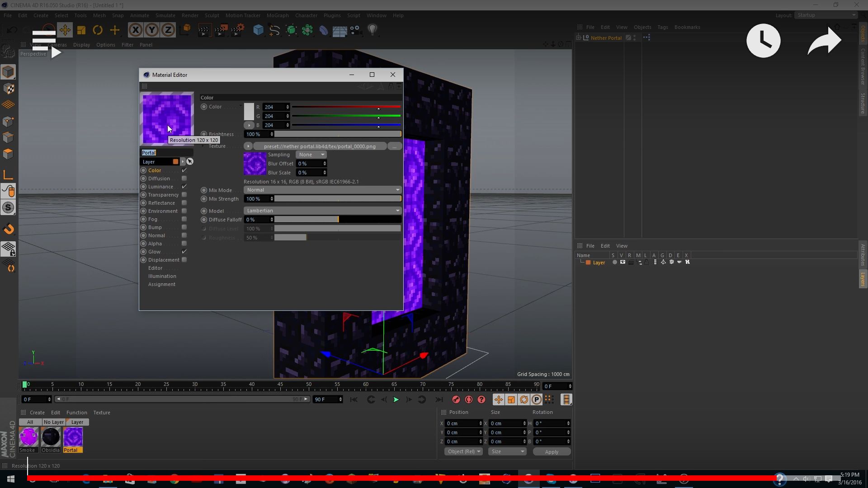This screenshot has width=868, height=488.
Task: Open the Size mode dropdown
Action: click(x=508, y=451)
